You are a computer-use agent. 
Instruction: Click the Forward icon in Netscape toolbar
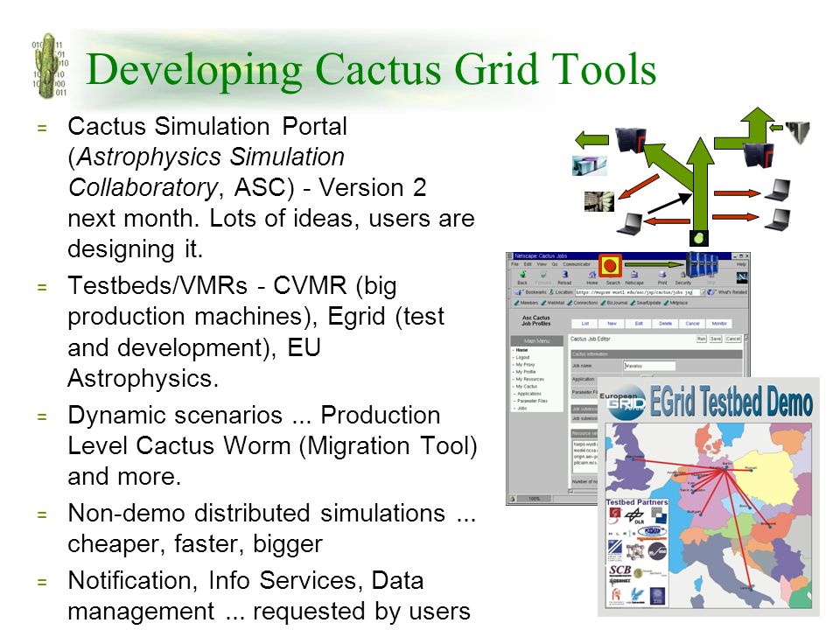pyautogui.click(x=542, y=277)
